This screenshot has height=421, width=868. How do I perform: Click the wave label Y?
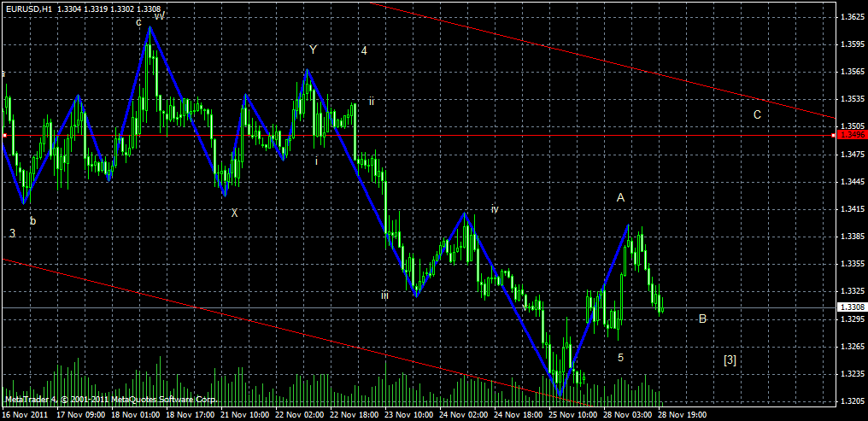click(313, 50)
